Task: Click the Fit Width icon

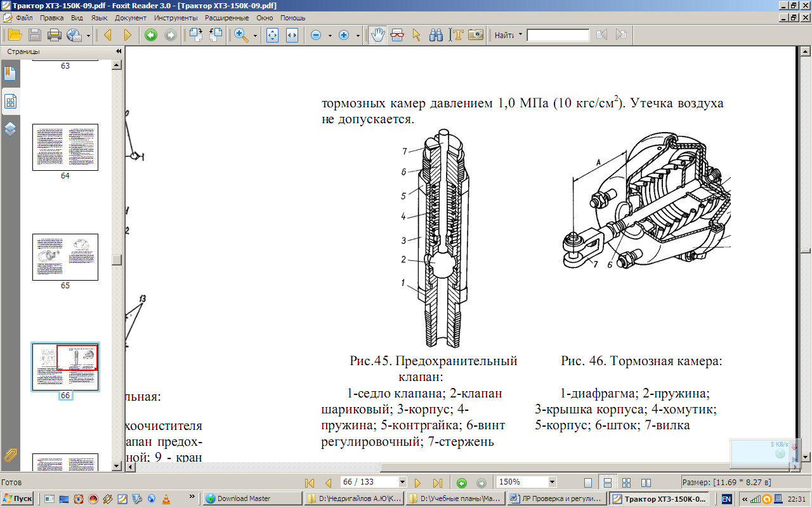Action: click(x=292, y=35)
